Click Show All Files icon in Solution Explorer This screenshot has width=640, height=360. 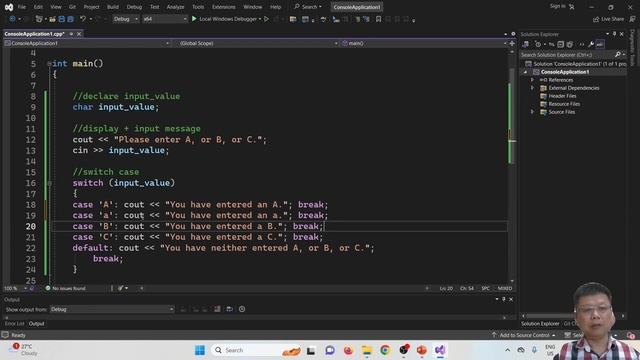click(x=570, y=44)
